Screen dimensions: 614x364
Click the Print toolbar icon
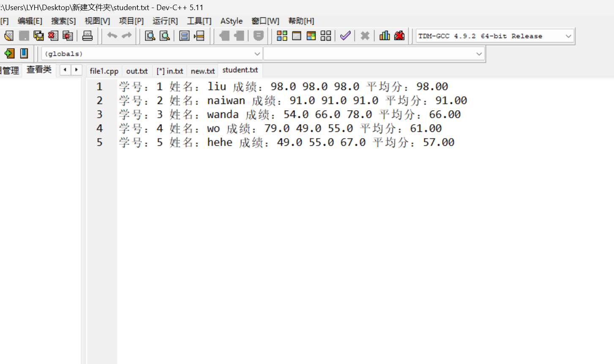click(87, 36)
